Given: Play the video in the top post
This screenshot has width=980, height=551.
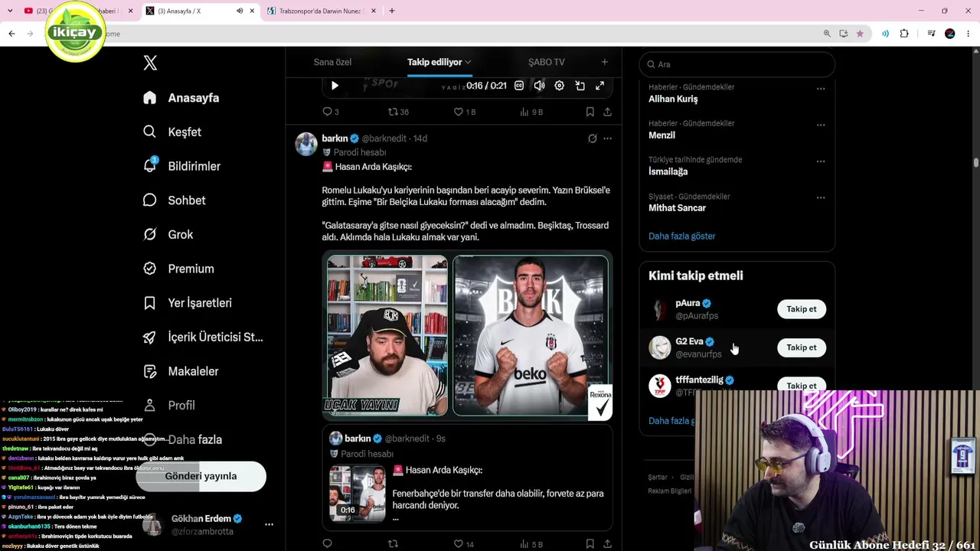Looking at the screenshot, I should (x=335, y=86).
